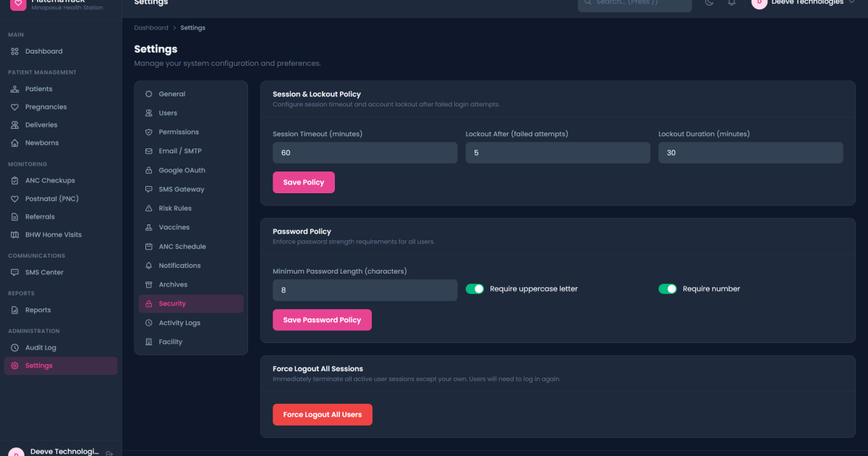The image size is (868, 456).
Task: Disable the Require uppercase letter toggle
Action: (475, 289)
